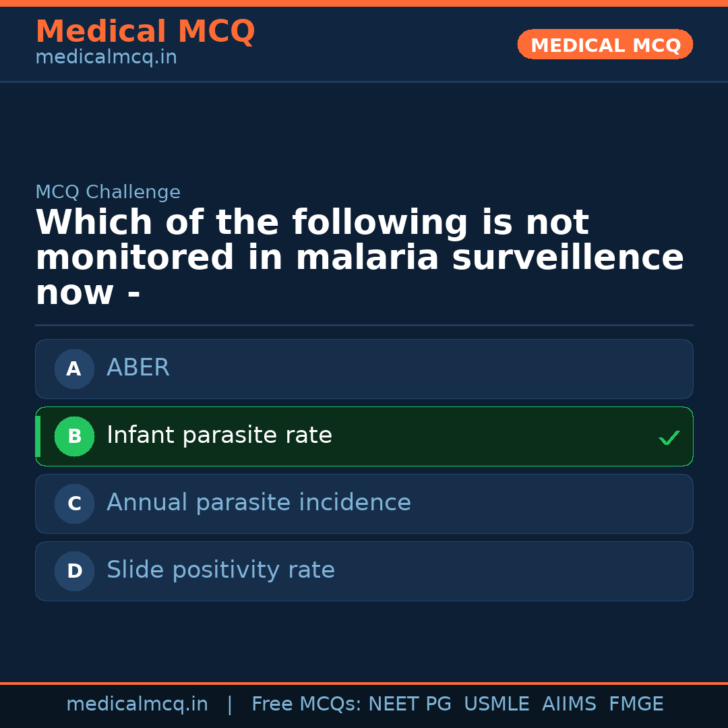728x728 pixels.
Task: Click FMGE in the footer
Action: [636, 704]
